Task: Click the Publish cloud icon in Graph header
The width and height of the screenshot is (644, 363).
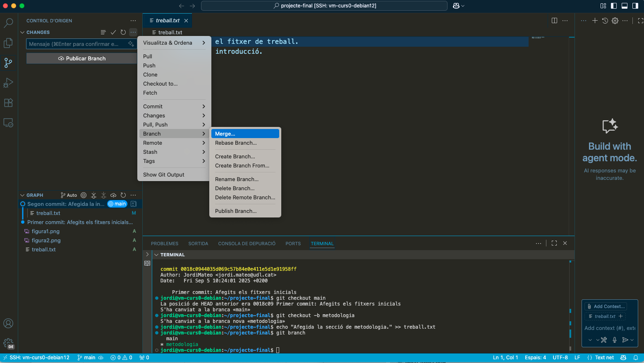Action: [113, 195]
